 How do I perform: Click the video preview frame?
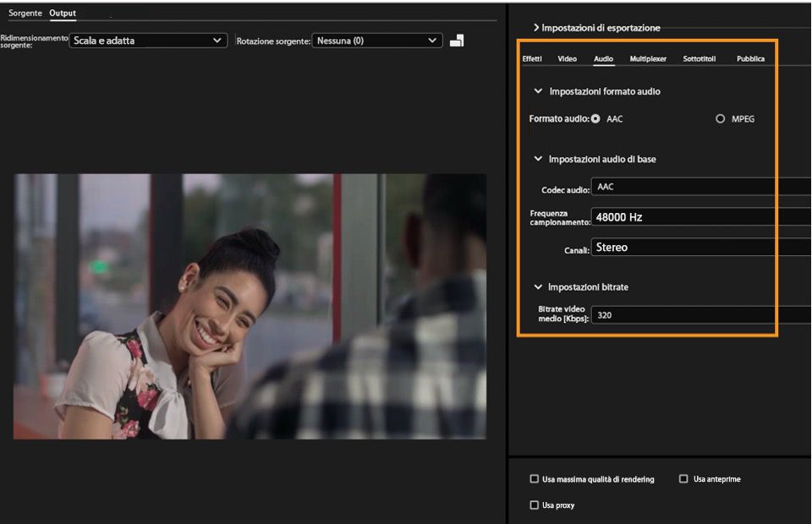(x=250, y=306)
